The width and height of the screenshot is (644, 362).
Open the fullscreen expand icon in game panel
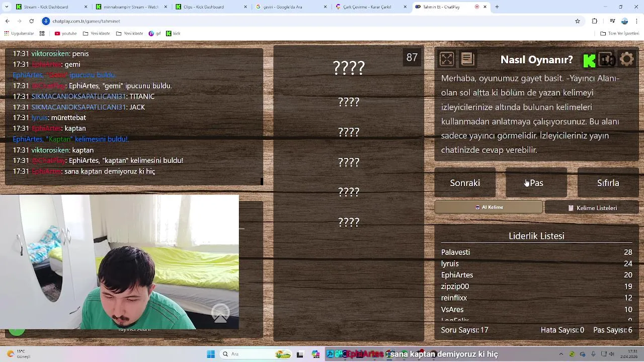[447, 59]
